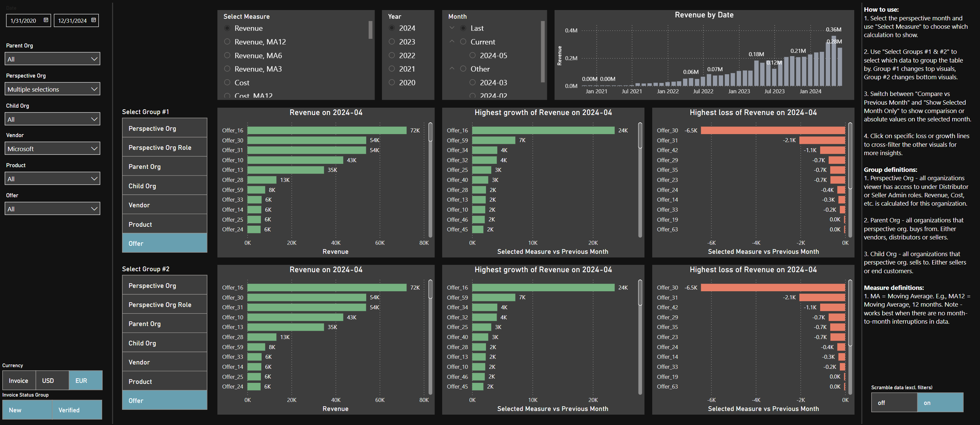Select Child Org in Select Group #2
Viewport: 980px width, 425px height.
click(164, 343)
